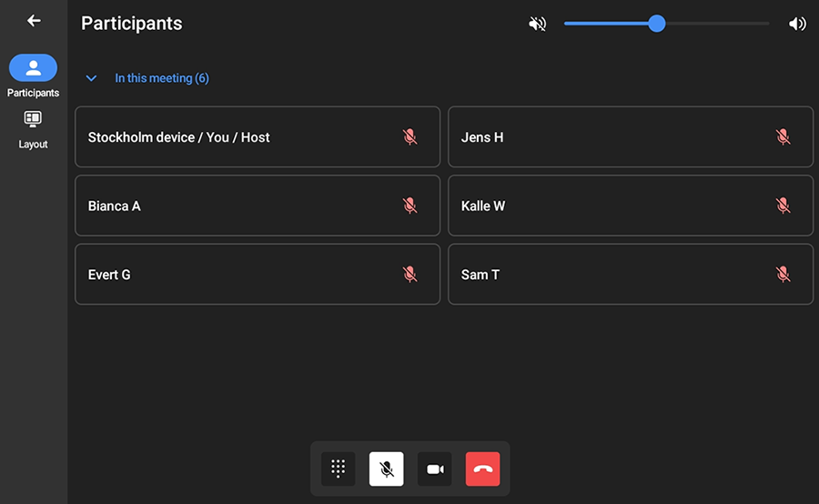Open Bianca A participant options
Viewport: 819px width, 504px height.
pos(257,206)
